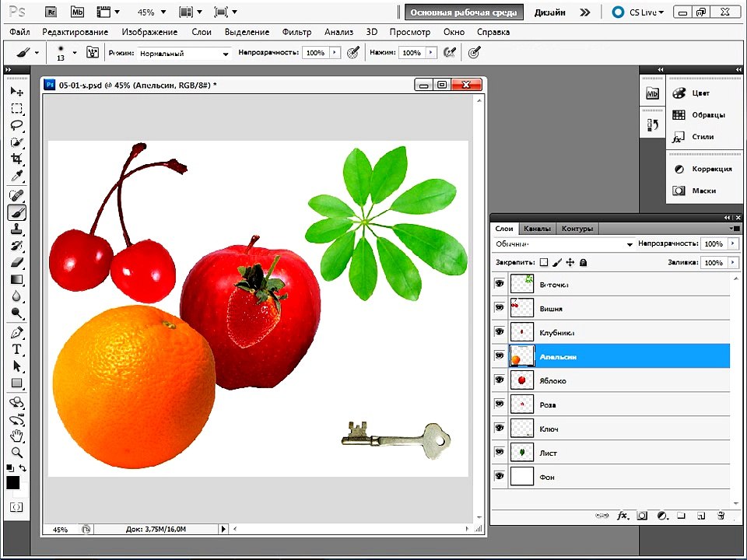Viewport: 747px width, 560px height.
Task: Switch to the Дизайн workspace
Action: [550, 12]
